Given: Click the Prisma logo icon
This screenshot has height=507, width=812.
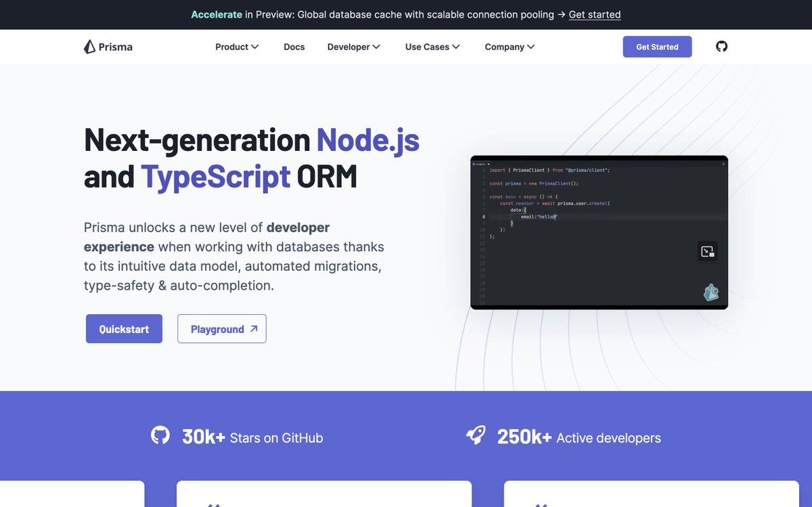Looking at the screenshot, I should tap(89, 47).
